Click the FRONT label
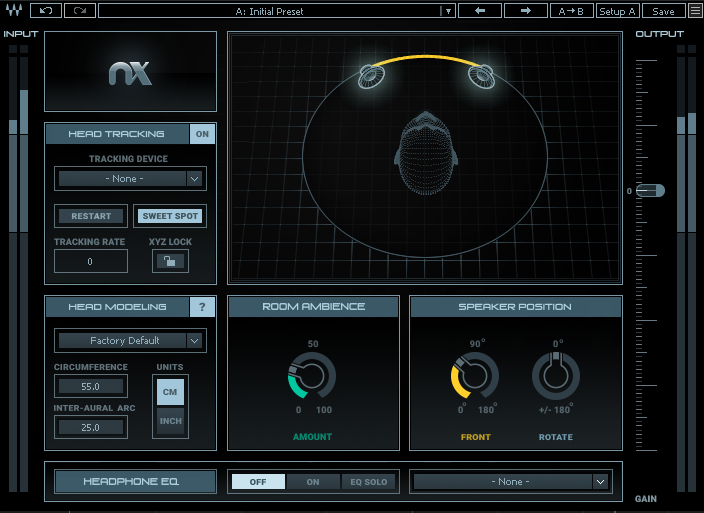Image resolution: width=704 pixels, height=513 pixels. pyautogui.click(x=475, y=437)
